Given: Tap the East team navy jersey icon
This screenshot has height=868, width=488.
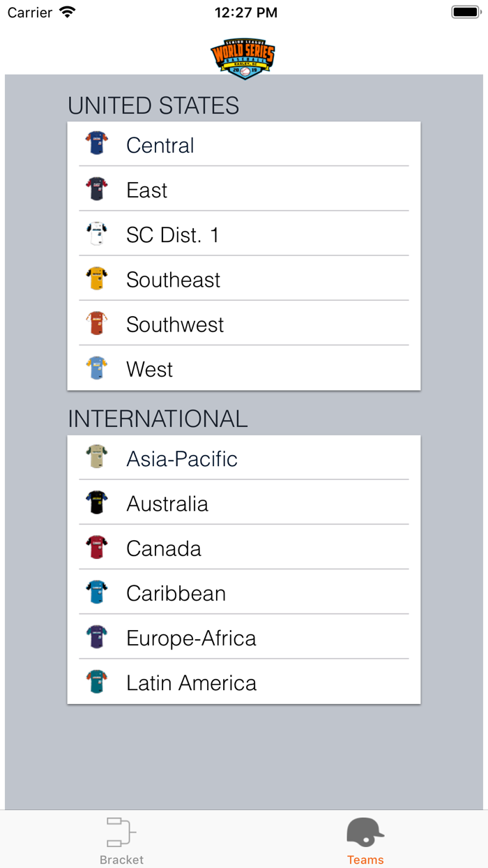Looking at the screenshot, I should point(97,189).
